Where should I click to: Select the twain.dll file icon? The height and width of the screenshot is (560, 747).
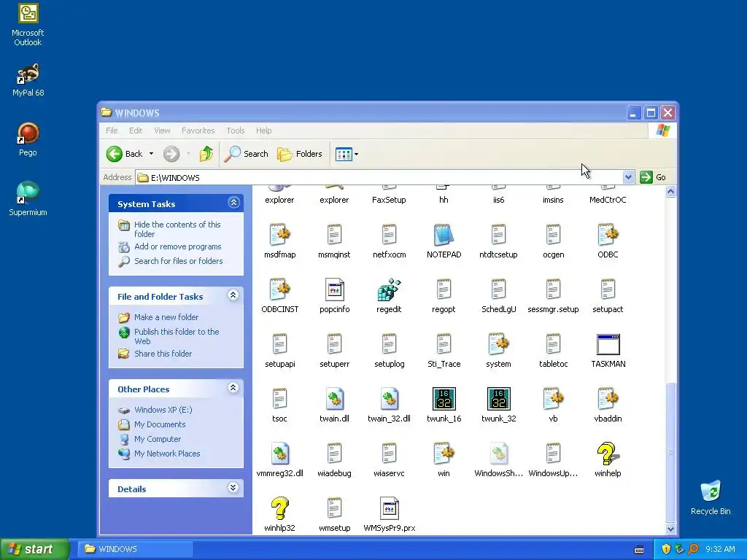[334, 399]
